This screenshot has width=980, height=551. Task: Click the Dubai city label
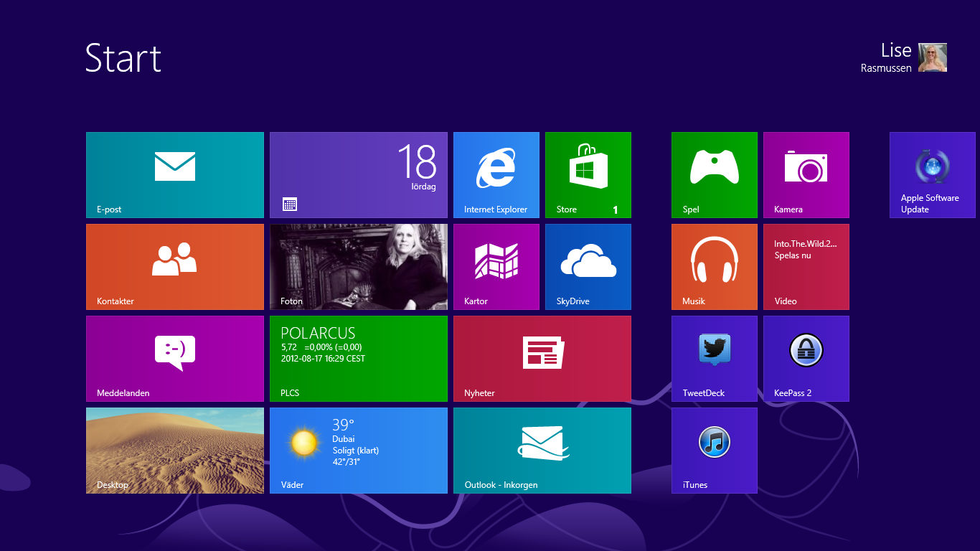tap(344, 439)
